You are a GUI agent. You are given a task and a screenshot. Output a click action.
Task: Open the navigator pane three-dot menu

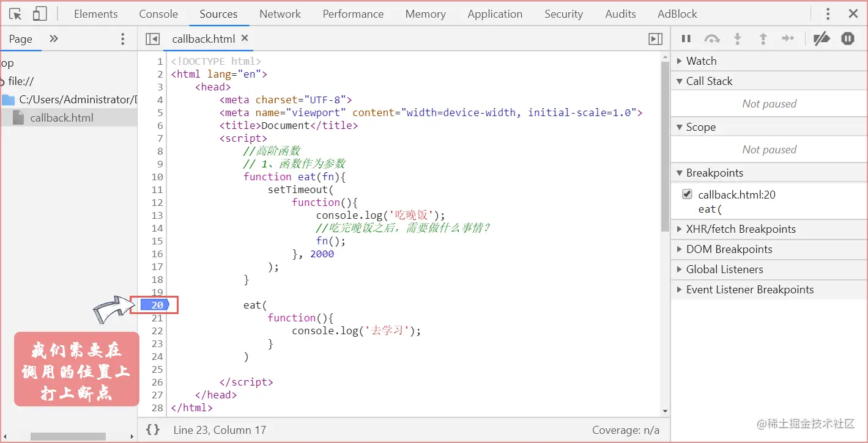(x=123, y=39)
